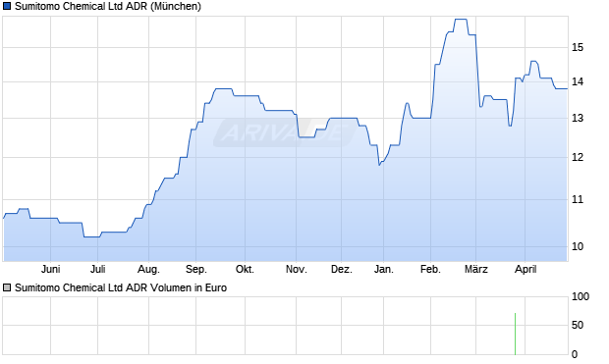609x364 pixels.
Task: Click the price peak in late February
Action: pos(461,19)
